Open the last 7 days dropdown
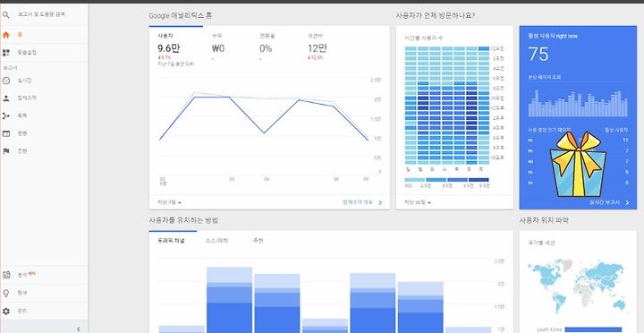Viewport: 644px width, 333px height. (170, 202)
